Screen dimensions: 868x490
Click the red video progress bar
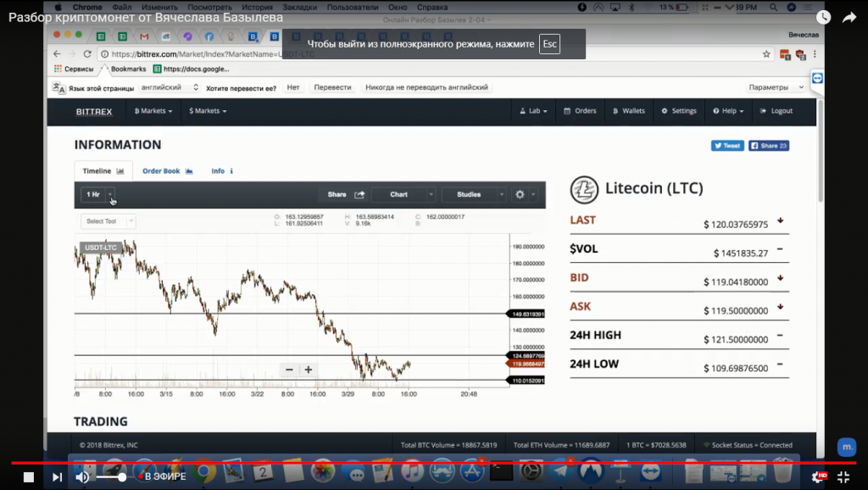click(x=434, y=462)
